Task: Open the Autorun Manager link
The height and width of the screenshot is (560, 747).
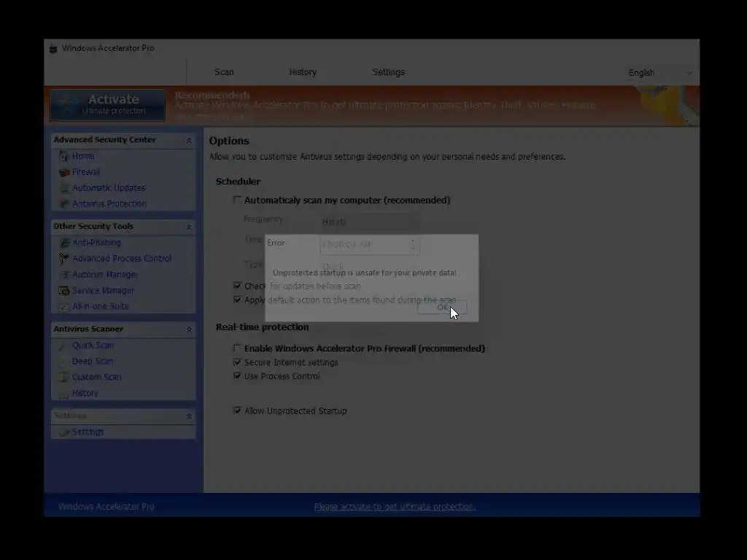Action: [x=105, y=275]
